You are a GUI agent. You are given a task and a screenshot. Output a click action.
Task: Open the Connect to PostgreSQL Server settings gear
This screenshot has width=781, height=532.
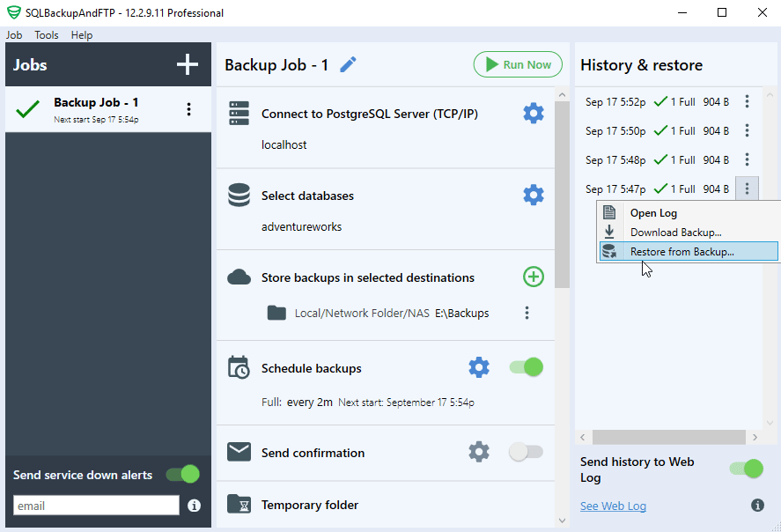(533, 113)
